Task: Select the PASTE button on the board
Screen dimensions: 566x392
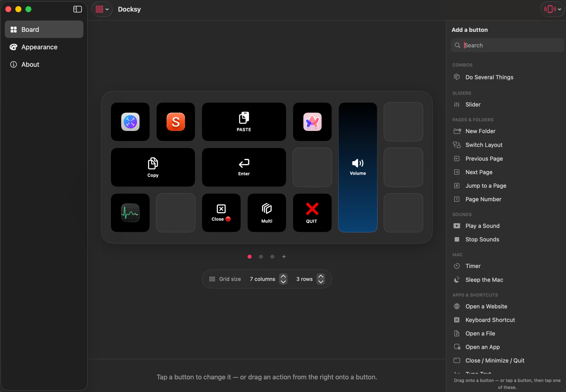Action: pyautogui.click(x=244, y=122)
